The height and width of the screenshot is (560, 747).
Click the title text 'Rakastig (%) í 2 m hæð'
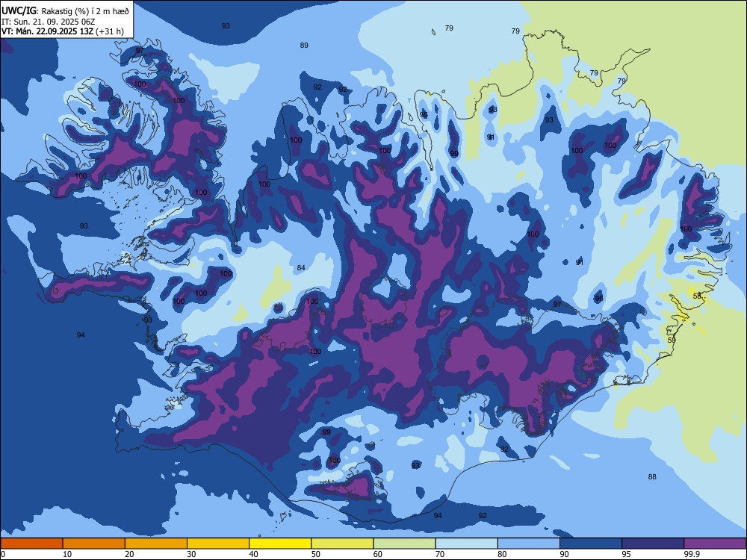[85, 11]
